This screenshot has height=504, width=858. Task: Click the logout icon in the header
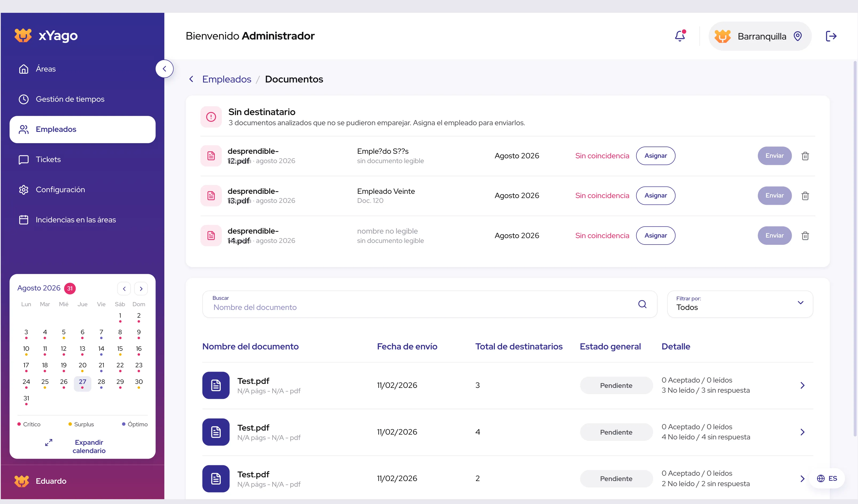(x=831, y=36)
